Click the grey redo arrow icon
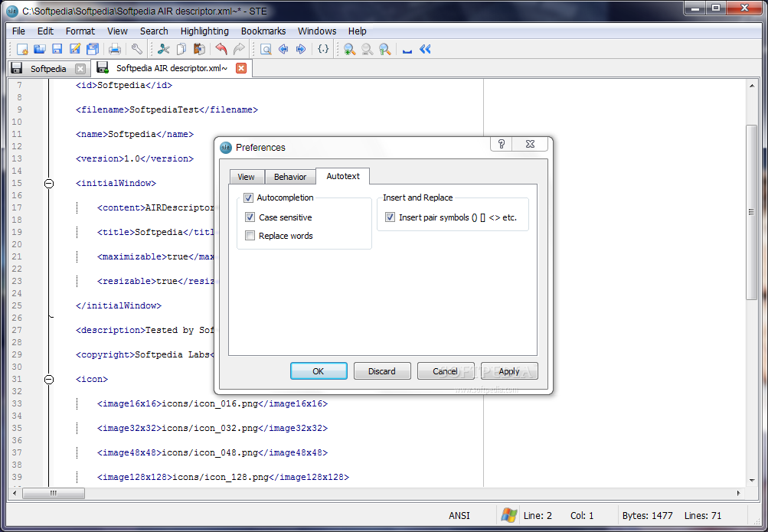768x532 pixels. point(239,49)
